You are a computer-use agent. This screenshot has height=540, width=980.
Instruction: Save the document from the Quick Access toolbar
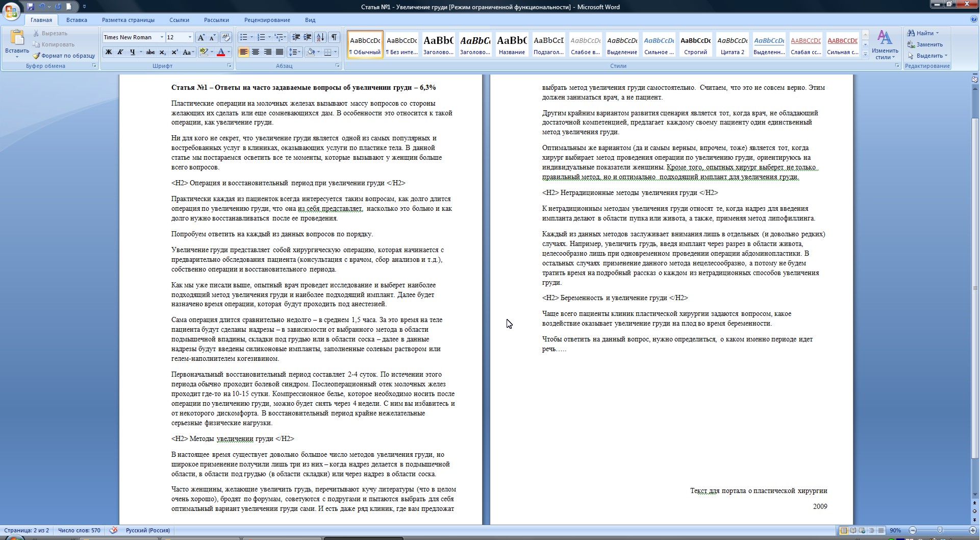31,7
